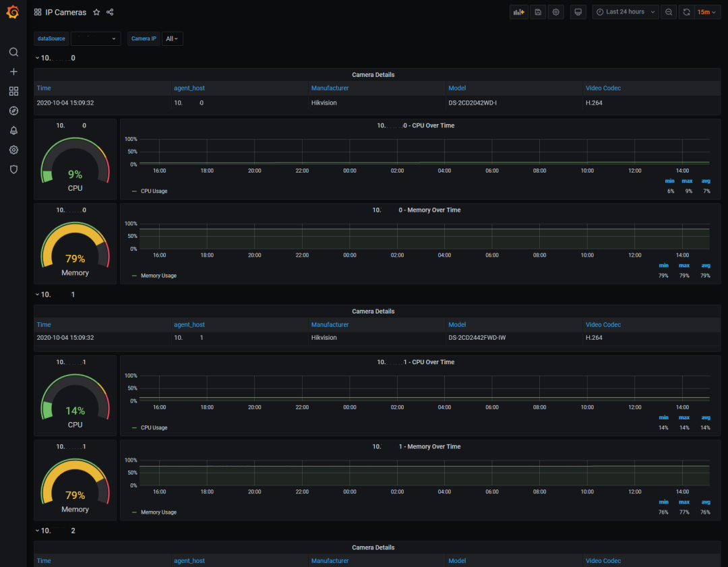Open the 15m refresh interval dropdown
This screenshot has width=728, height=567.
[x=707, y=12]
